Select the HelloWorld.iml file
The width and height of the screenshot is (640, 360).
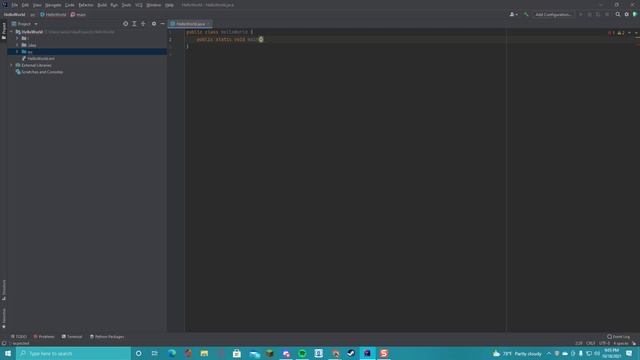point(38,58)
